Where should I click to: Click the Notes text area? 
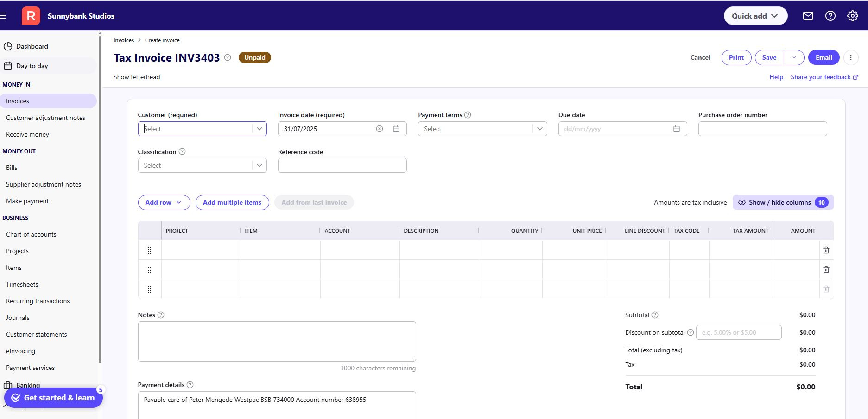tap(277, 341)
